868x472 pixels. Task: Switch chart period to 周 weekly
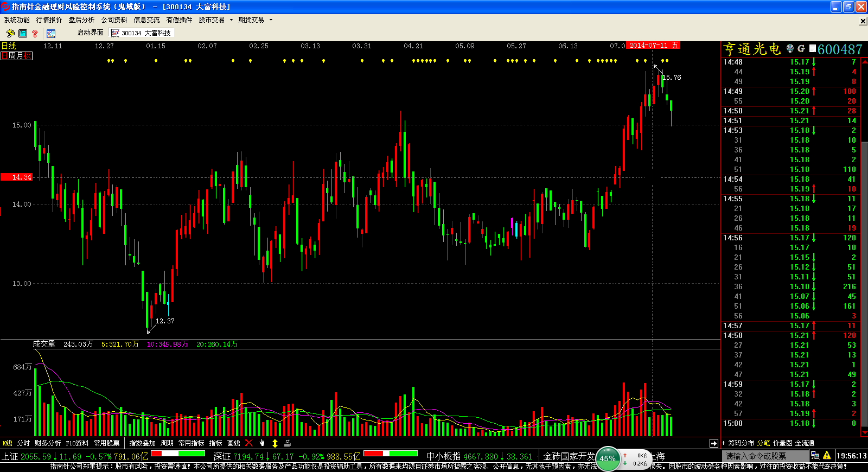click(x=11, y=56)
